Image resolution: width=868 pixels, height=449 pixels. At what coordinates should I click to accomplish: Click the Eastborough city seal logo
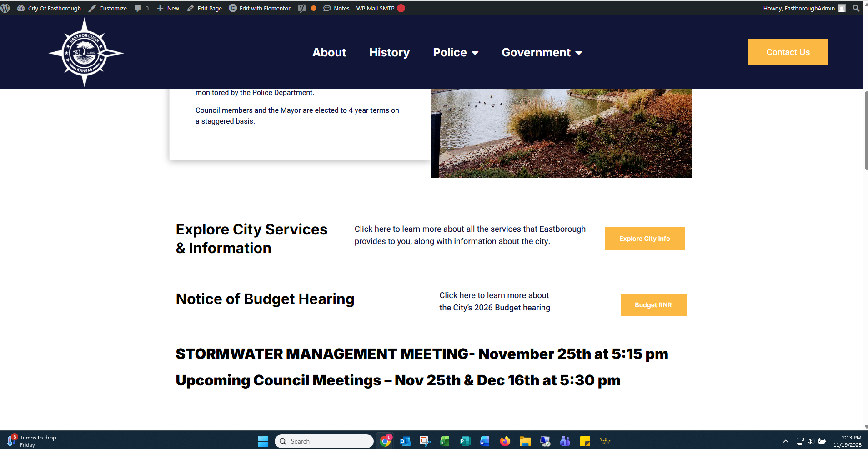(x=85, y=53)
